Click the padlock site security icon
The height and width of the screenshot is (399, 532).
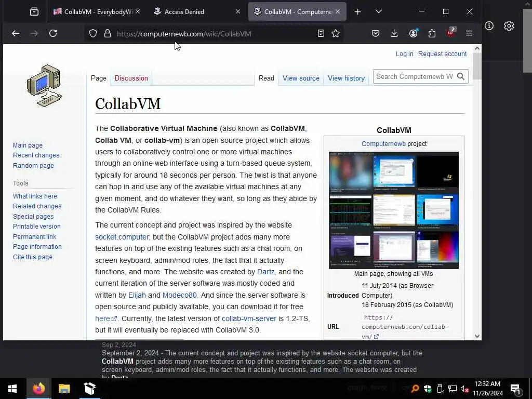tap(108, 33)
